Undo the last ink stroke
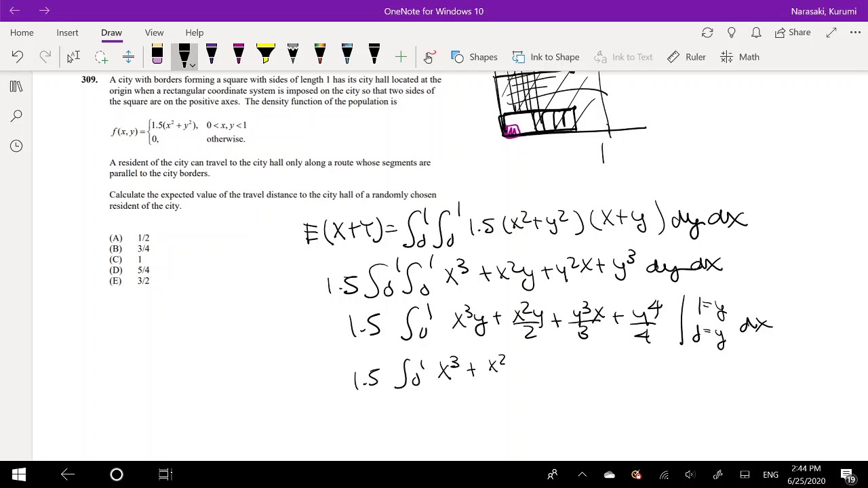 pyautogui.click(x=18, y=57)
